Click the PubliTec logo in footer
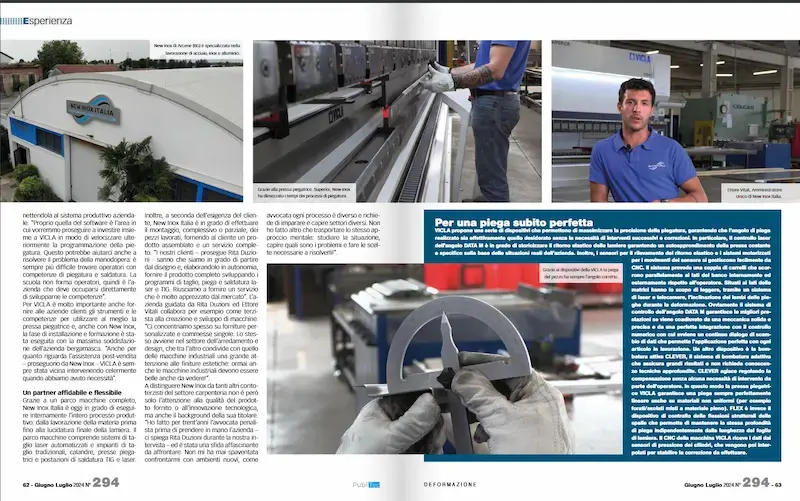800x501 pixels. pos(366,483)
